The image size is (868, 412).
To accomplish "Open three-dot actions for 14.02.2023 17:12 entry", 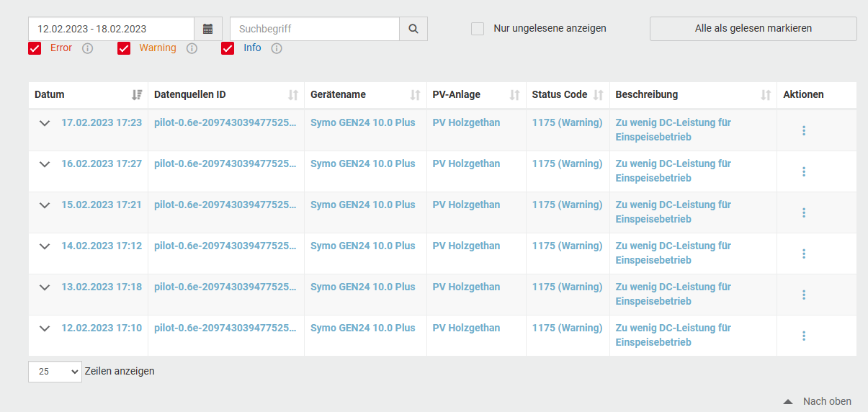I will 804,254.
